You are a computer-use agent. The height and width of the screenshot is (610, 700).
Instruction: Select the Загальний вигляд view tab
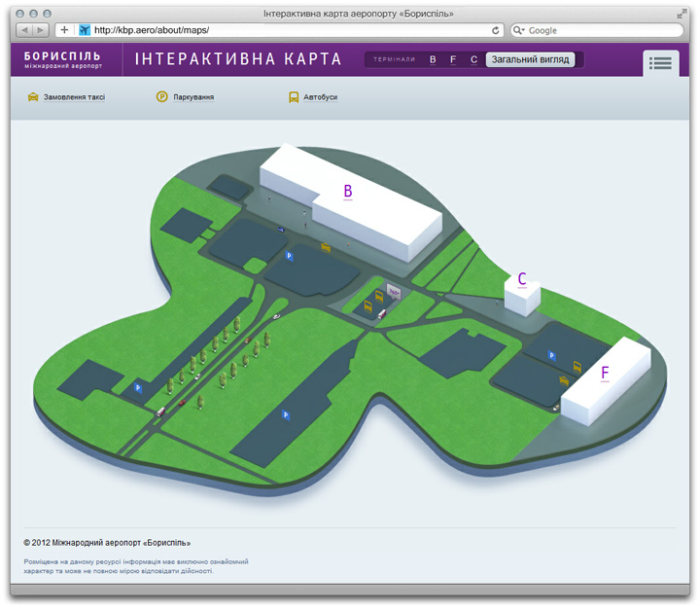[x=530, y=60]
